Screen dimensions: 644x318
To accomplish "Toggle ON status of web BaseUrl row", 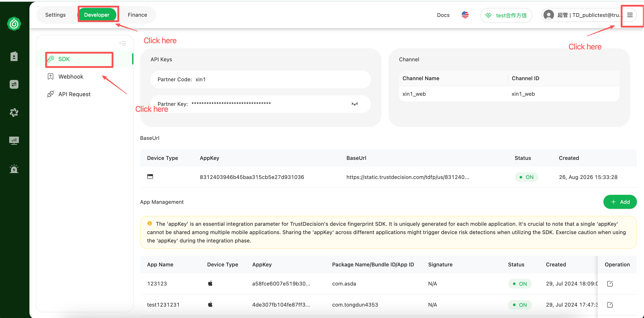I will (526, 177).
